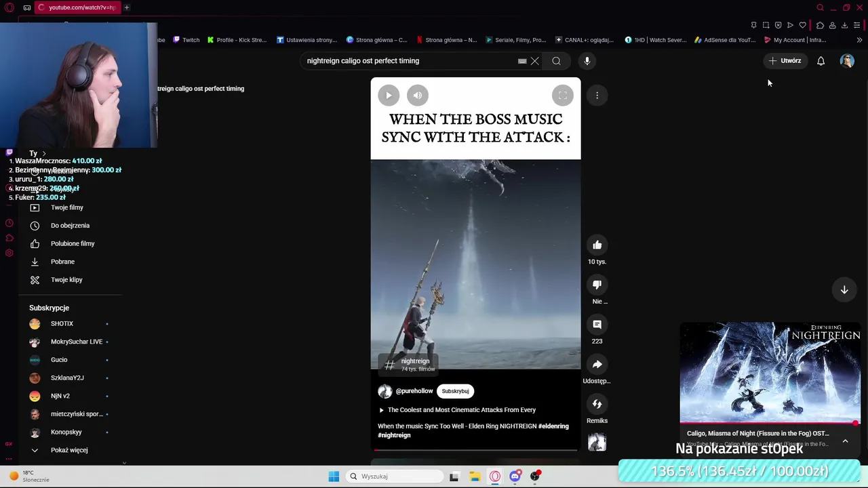Go to next Short with the down arrow

pos(844,289)
